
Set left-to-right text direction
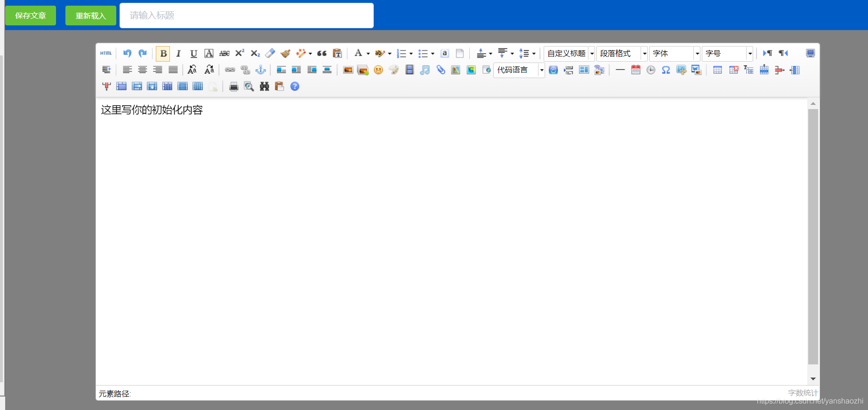[x=768, y=53]
